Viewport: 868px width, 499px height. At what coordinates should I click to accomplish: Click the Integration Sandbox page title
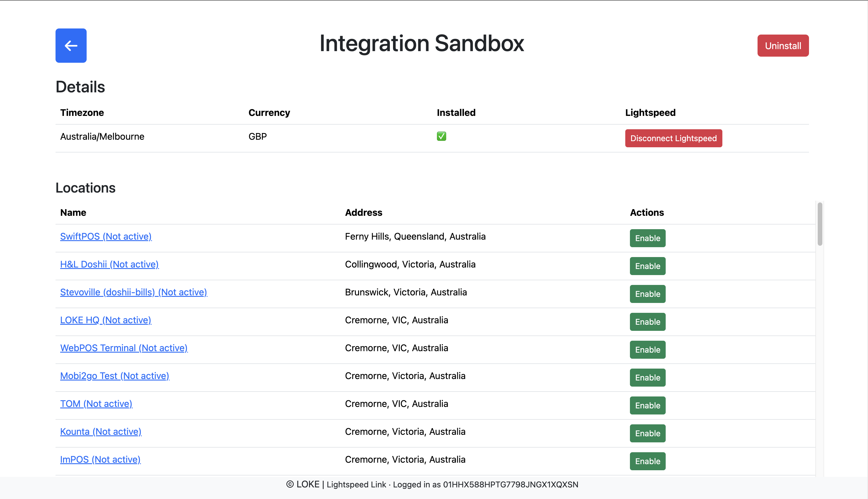coord(422,44)
